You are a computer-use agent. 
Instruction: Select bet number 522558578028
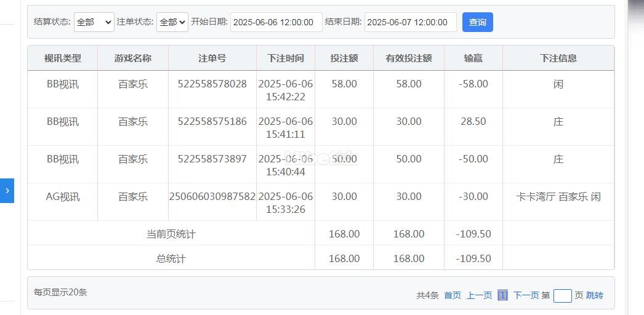212,84
